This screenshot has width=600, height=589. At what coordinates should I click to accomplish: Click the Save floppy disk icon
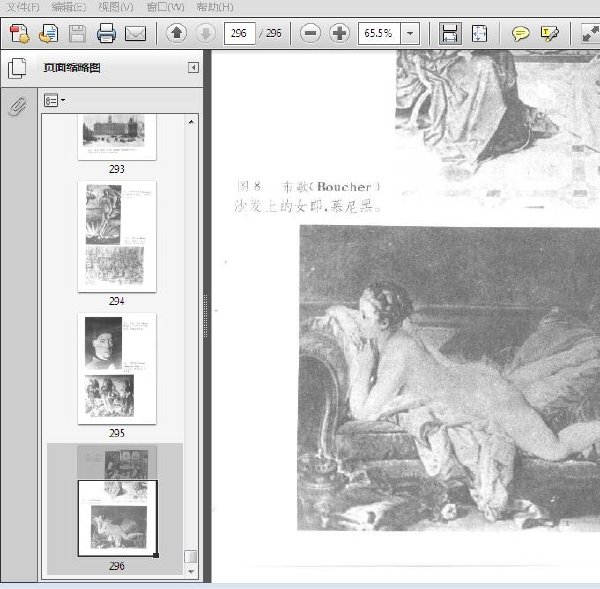[x=77, y=34]
